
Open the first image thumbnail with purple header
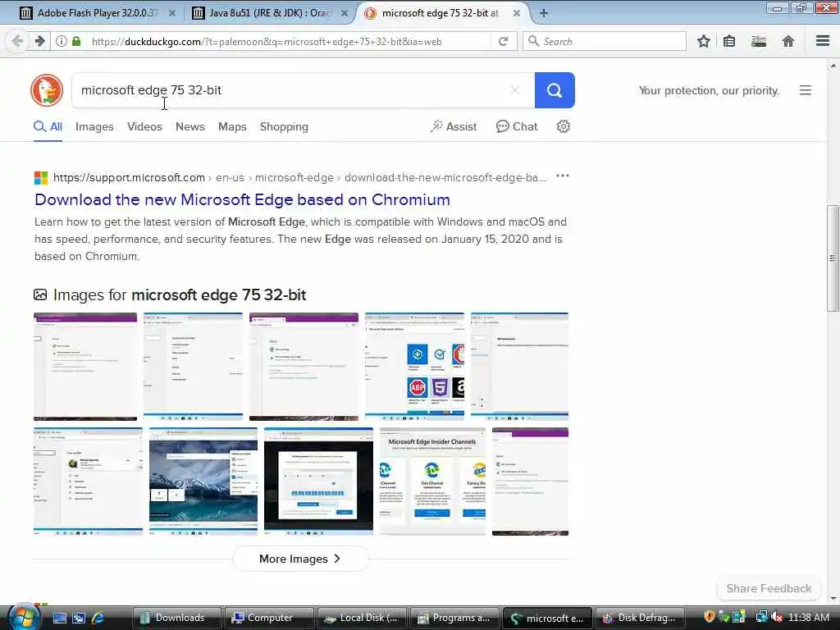coord(85,367)
